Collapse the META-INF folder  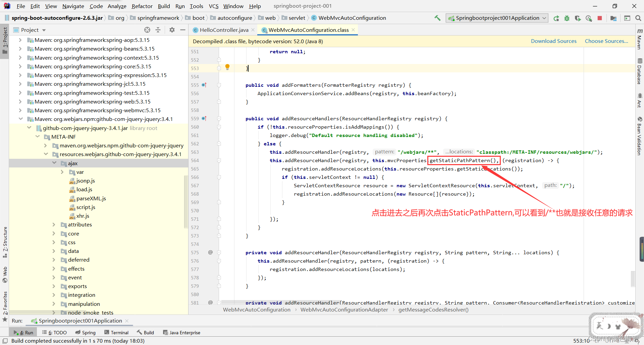(x=38, y=137)
